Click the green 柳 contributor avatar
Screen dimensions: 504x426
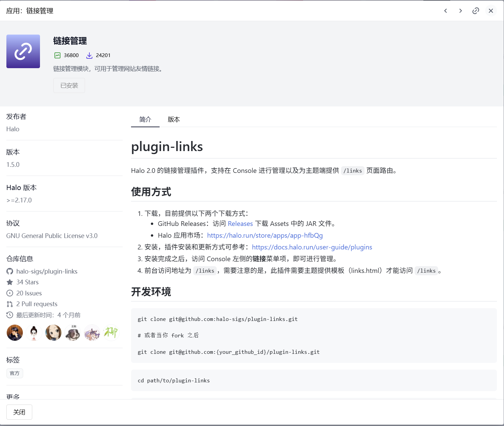coord(111,333)
